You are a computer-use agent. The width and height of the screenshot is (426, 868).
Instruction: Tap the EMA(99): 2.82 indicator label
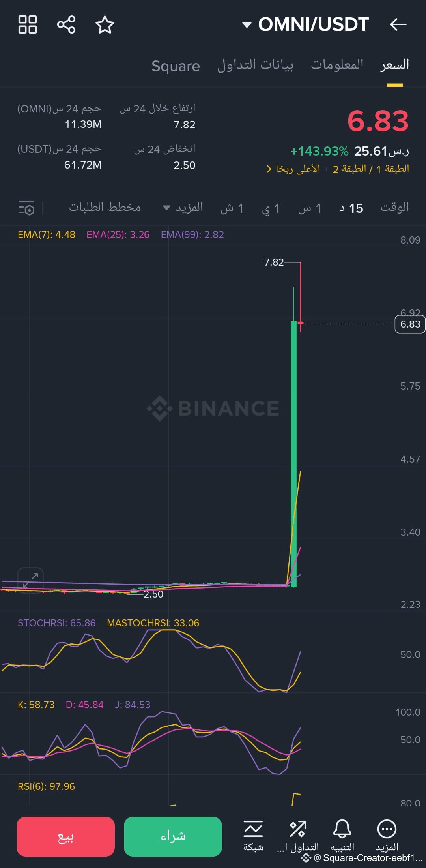click(192, 234)
